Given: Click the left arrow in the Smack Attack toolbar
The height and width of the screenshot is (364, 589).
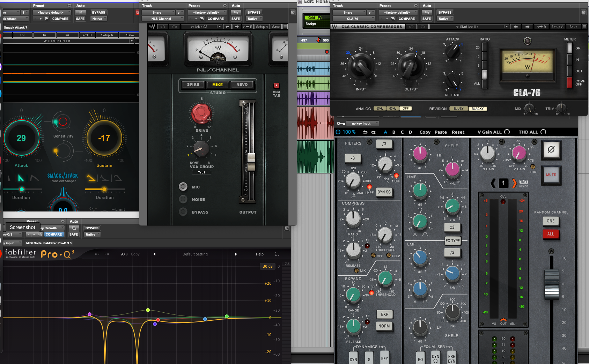Looking at the screenshot, I should coord(44,35).
